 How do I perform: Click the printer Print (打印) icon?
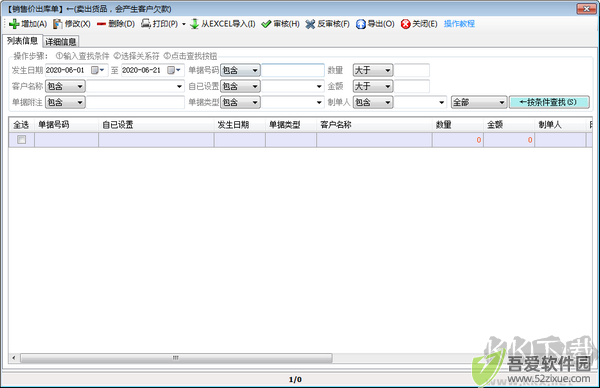146,24
